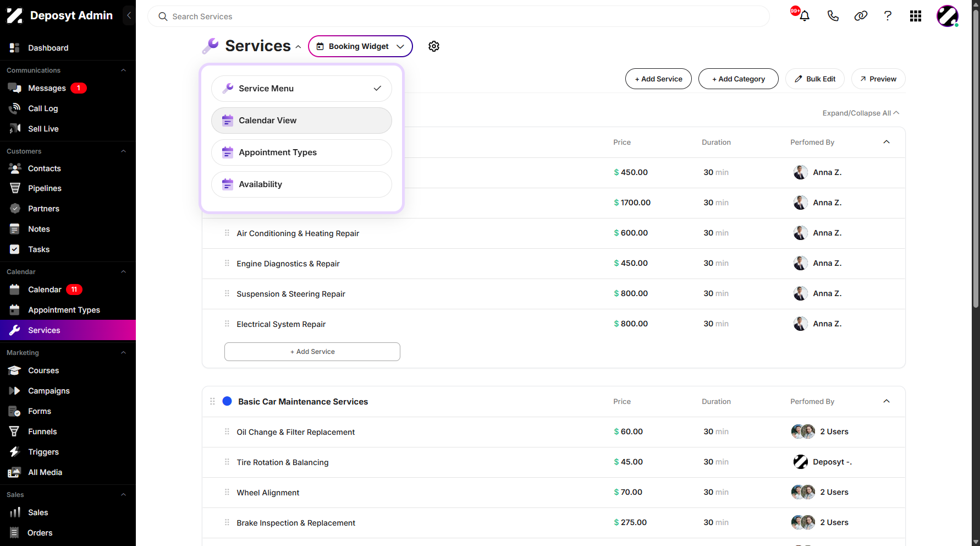Click drag handle beside Oil Change & Filter Replacement

[x=227, y=432]
